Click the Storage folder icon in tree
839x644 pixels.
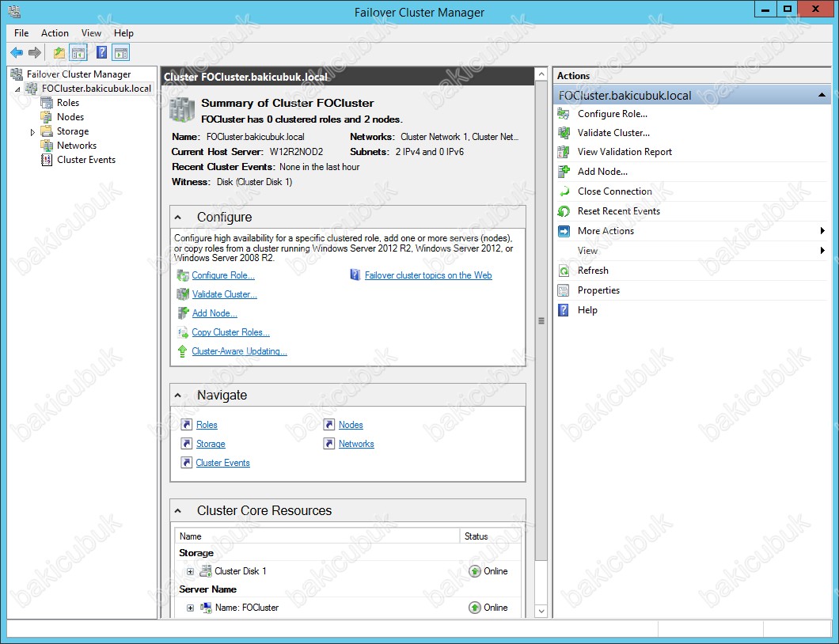click(x=47, y=131)
